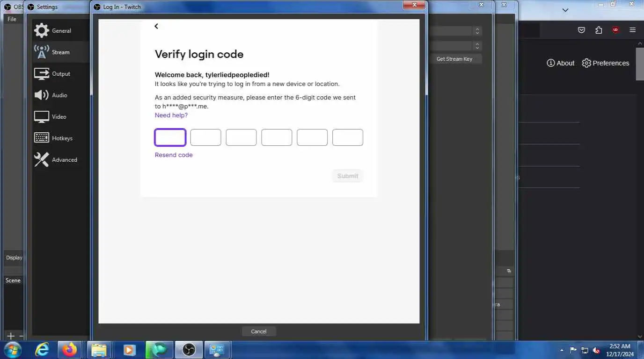
Task: Cancel the Twitch login dialog
Action: (259, 331)
